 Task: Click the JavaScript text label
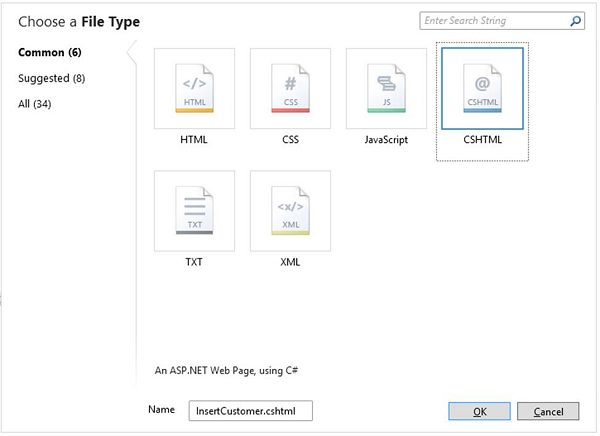(x=386, y=140)
